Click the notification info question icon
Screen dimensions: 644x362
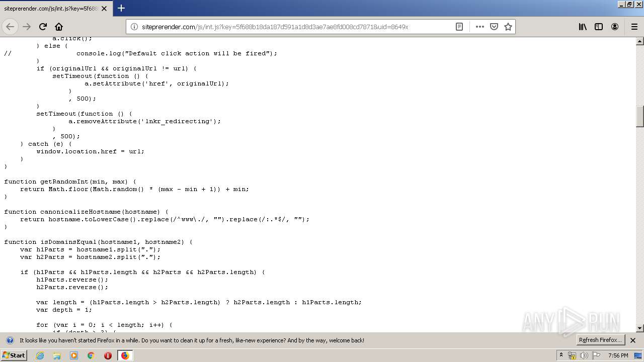(x=10, y=340)
